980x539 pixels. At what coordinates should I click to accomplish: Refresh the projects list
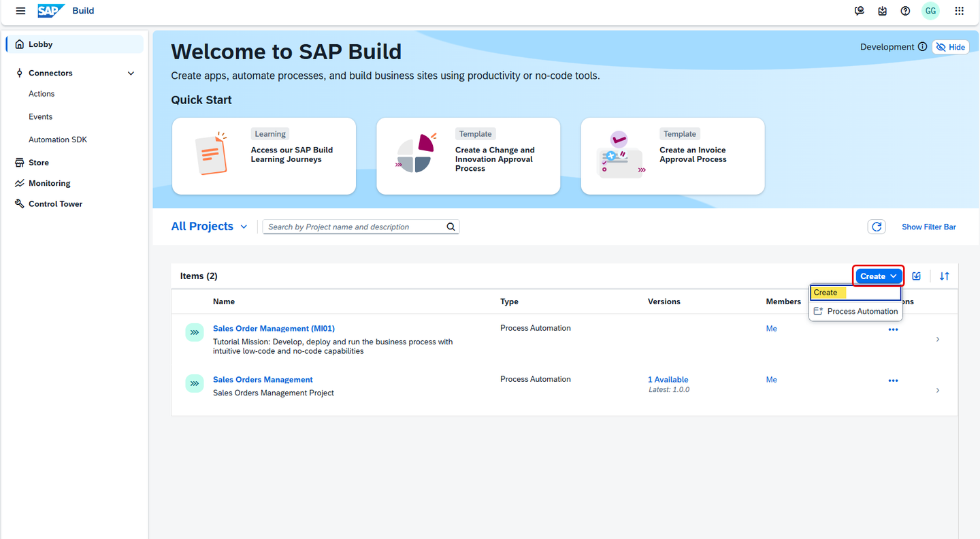click(877, 227)
